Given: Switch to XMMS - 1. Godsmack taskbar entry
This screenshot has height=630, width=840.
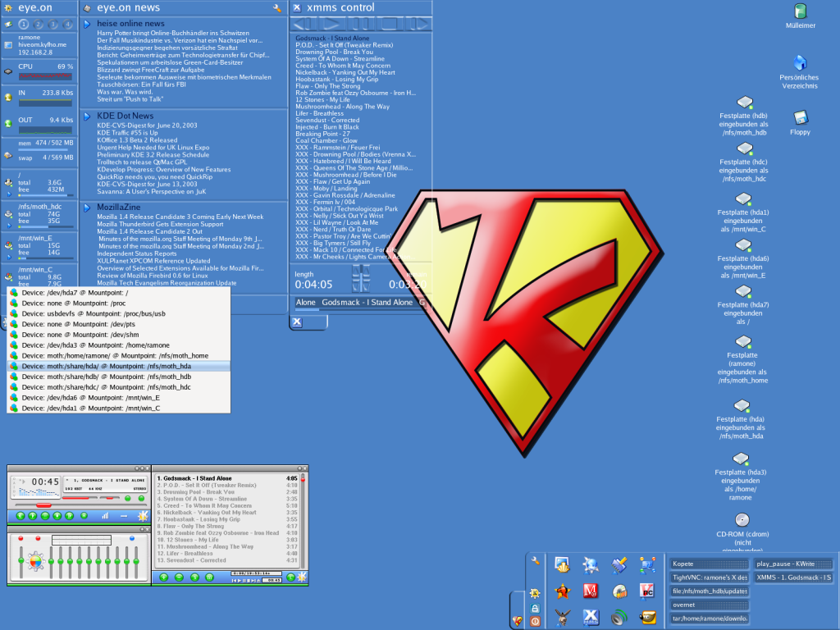Looking at the screenshot, I should (x=793, y=577).
